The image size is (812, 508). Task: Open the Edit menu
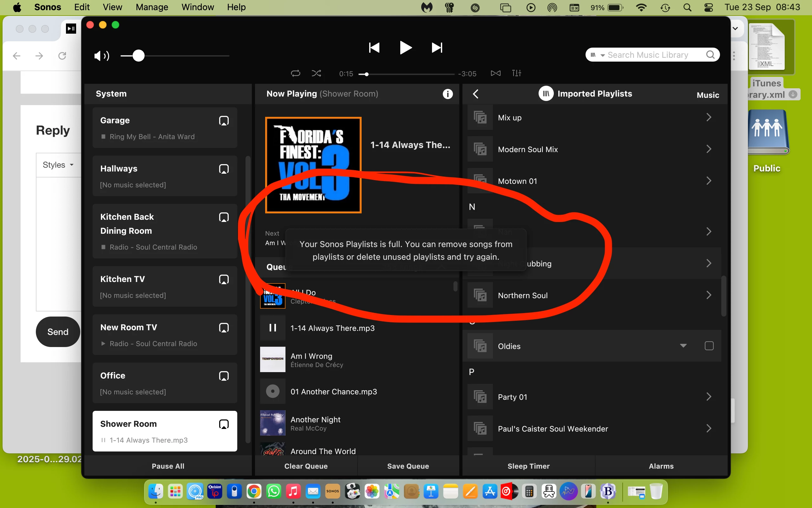(x=82, y=7)
